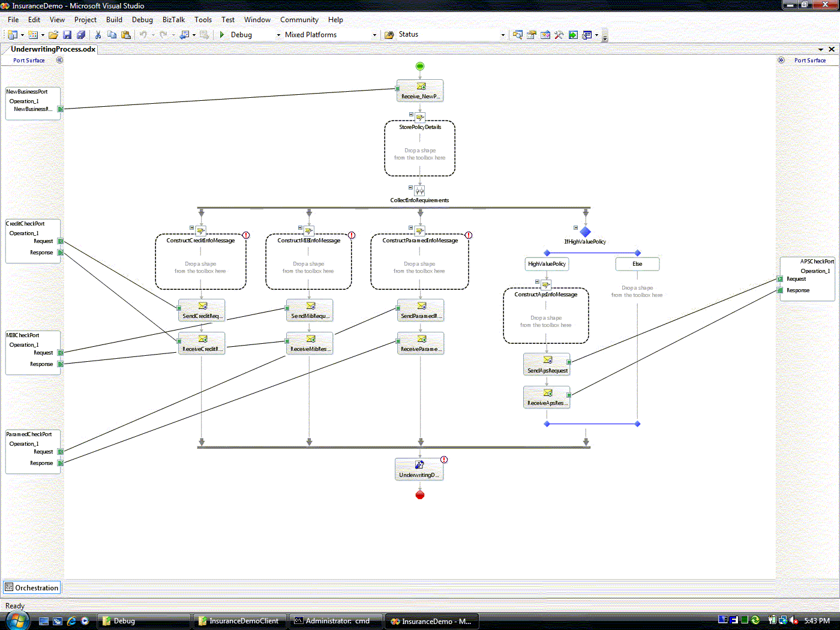Click the Else branch label

(x=637, y=264)
